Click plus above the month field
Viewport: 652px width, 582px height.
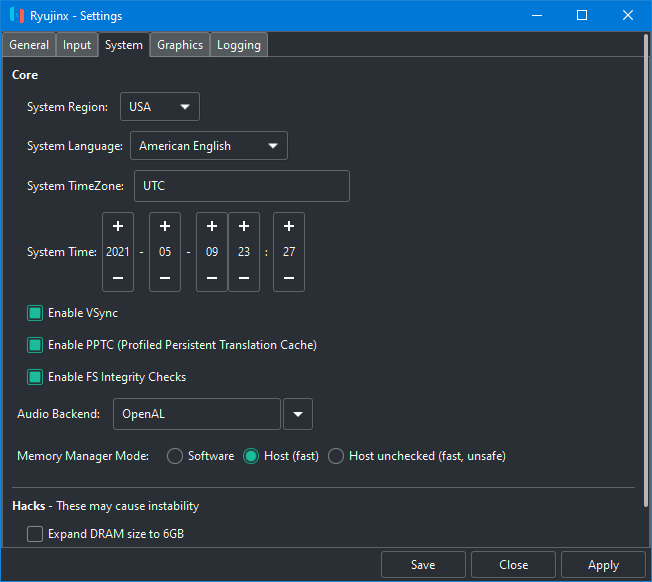(165, 227)
